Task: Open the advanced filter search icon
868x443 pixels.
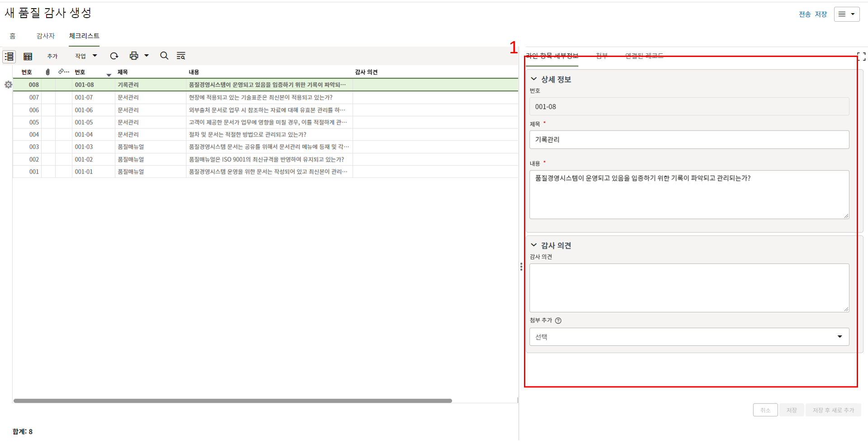Action: (181, 56)
